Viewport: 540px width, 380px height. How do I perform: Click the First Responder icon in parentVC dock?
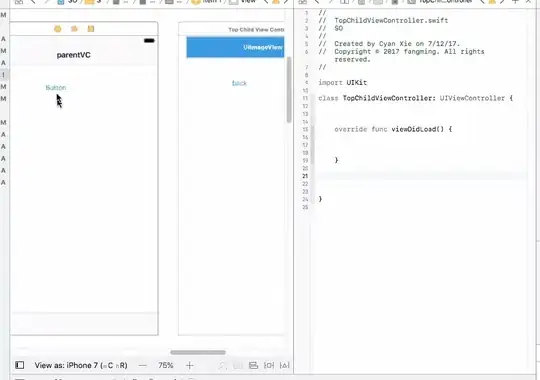[x=74, y=29]
